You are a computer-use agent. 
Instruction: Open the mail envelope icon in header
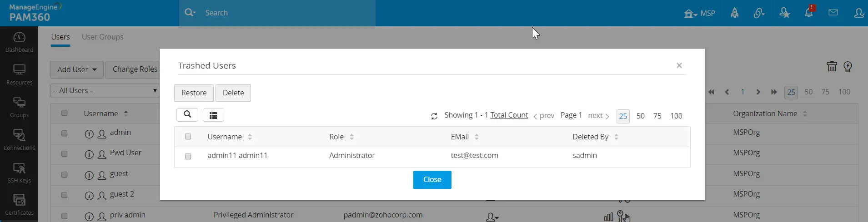(x=833, y=13)
